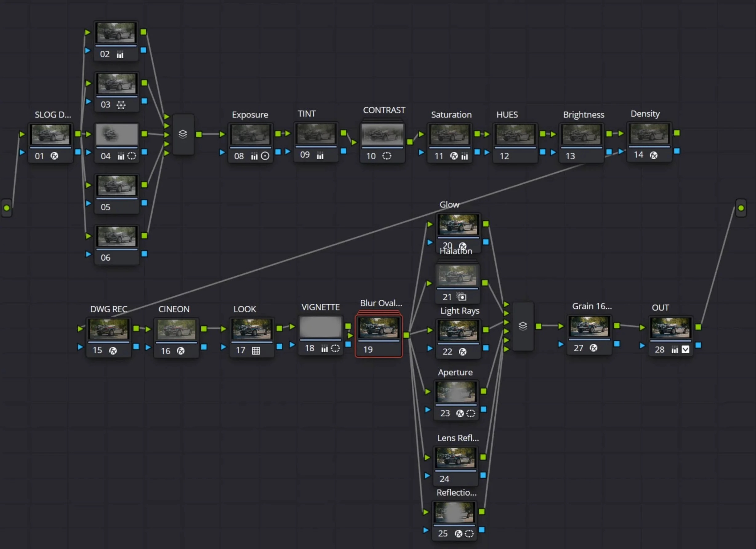Click the color space transform badge on node 03
Image resolution: width=756 pixels, height=549 pixels.
(x=121, y=105)
